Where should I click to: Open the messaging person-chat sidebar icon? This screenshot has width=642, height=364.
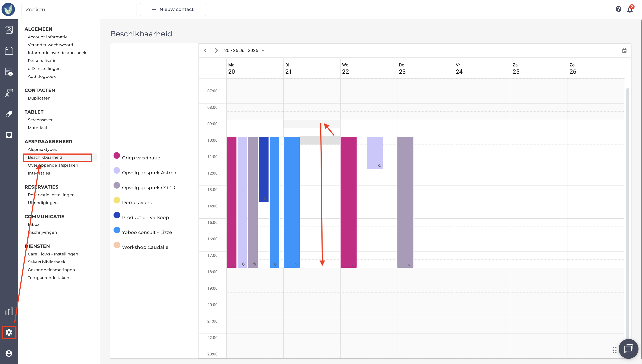point(9,93)
